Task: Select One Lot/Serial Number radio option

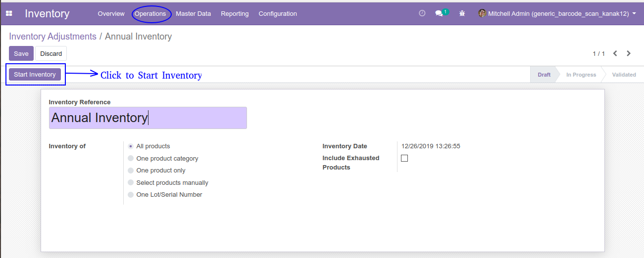Action: coord(131,195)
